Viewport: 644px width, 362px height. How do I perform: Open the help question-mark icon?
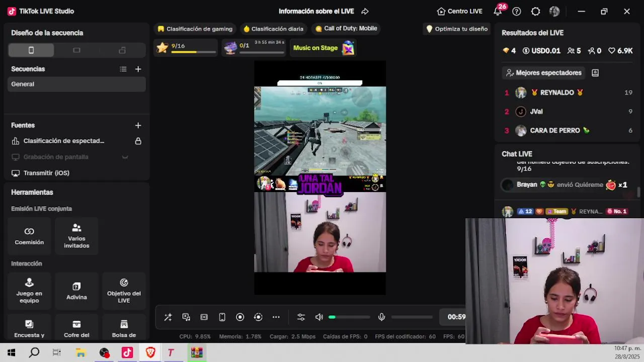517,11
